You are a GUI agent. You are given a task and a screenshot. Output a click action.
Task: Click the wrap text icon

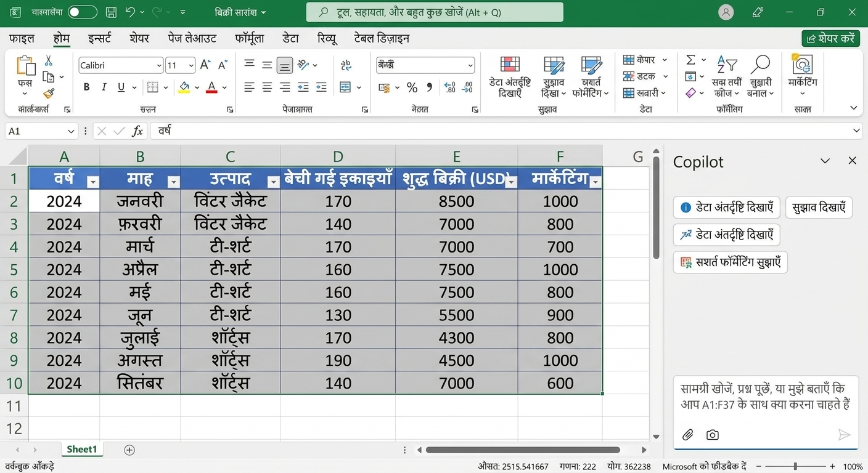pyautogui.click(x=346, y=65)
